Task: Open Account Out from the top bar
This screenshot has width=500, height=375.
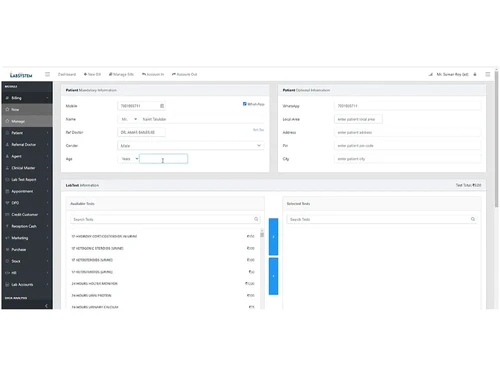Action: click(x=184, y=74)
